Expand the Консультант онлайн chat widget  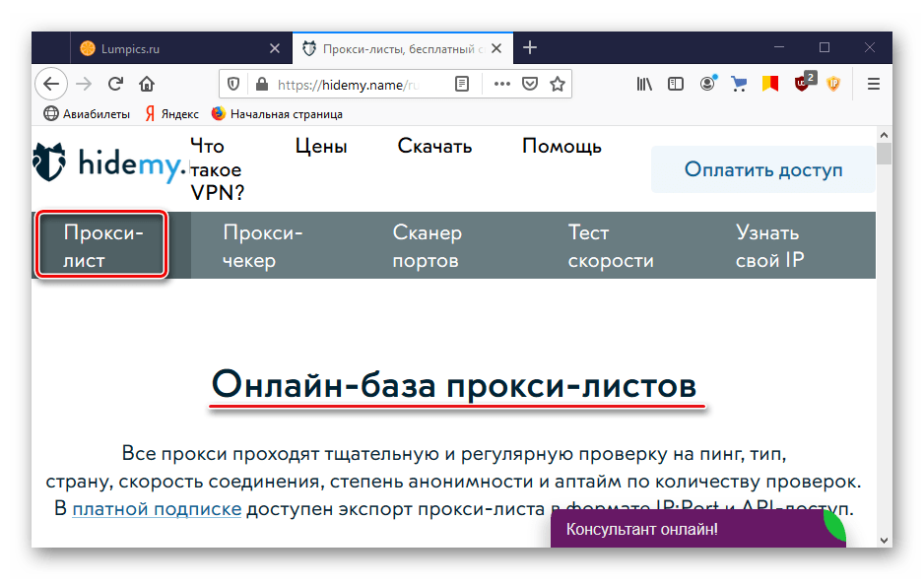coord(690,529)
